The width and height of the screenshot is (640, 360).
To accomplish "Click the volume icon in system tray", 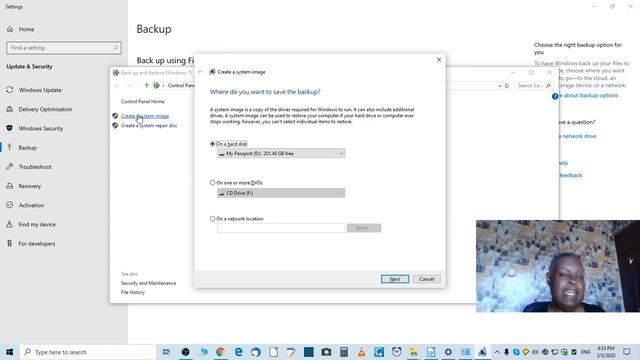I will click(535, 352).
